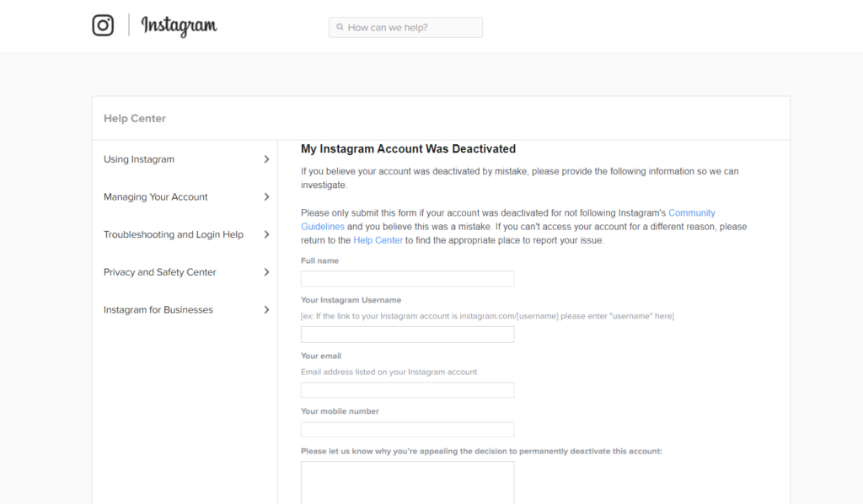Click 'Email address listed on your Instagram account' hint
The image size is (863, 504).
[x=389, y=372]
